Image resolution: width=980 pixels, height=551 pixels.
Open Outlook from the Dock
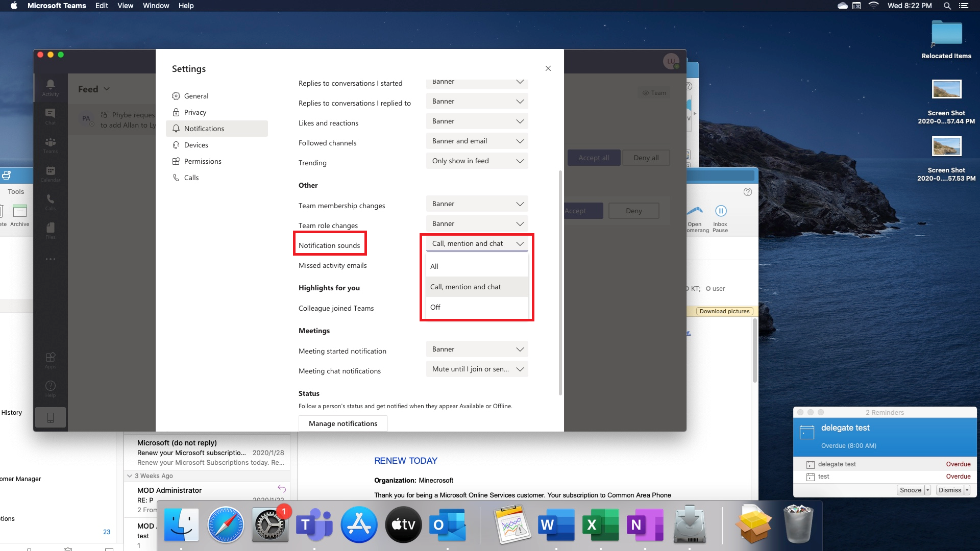[448, 524]
